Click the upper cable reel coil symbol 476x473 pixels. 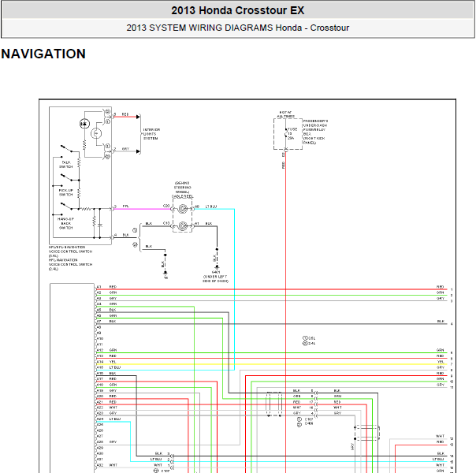coord(183,209)
